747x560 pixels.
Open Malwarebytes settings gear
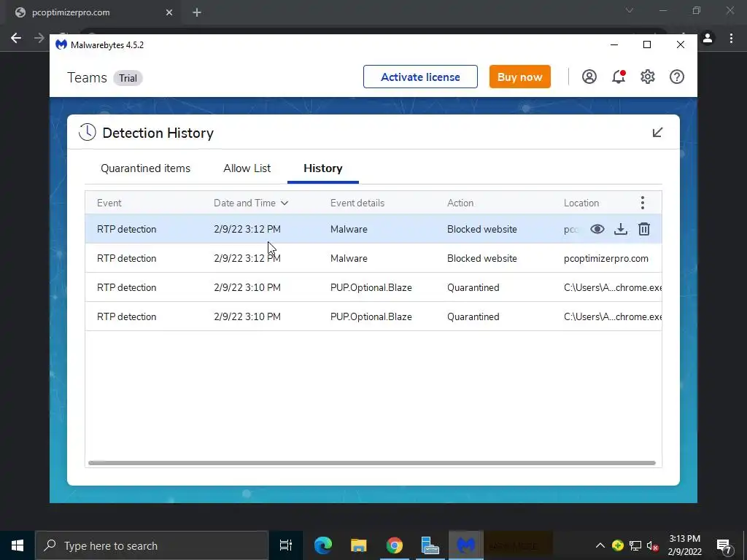pyautogui.click(x=648, y=77)
